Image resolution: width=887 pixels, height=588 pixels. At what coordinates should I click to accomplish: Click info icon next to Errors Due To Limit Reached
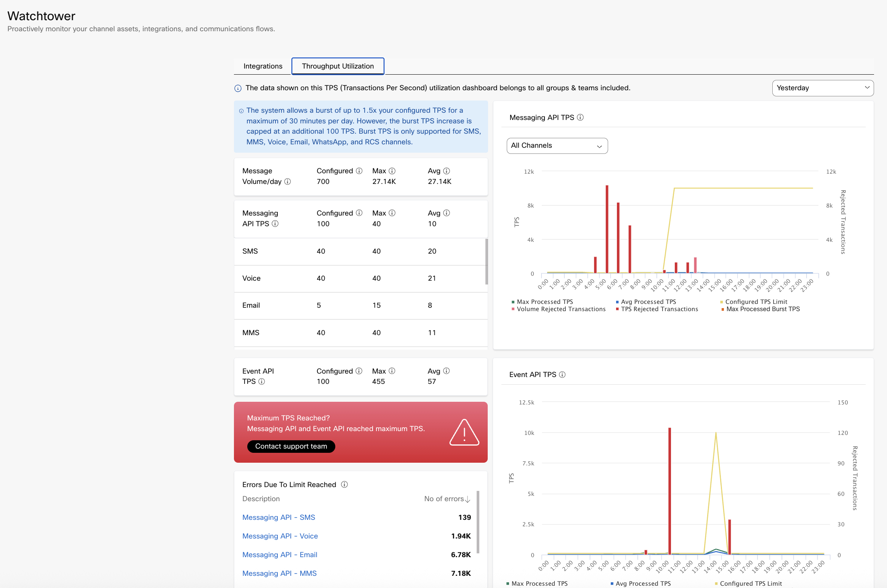pos(344,484)
